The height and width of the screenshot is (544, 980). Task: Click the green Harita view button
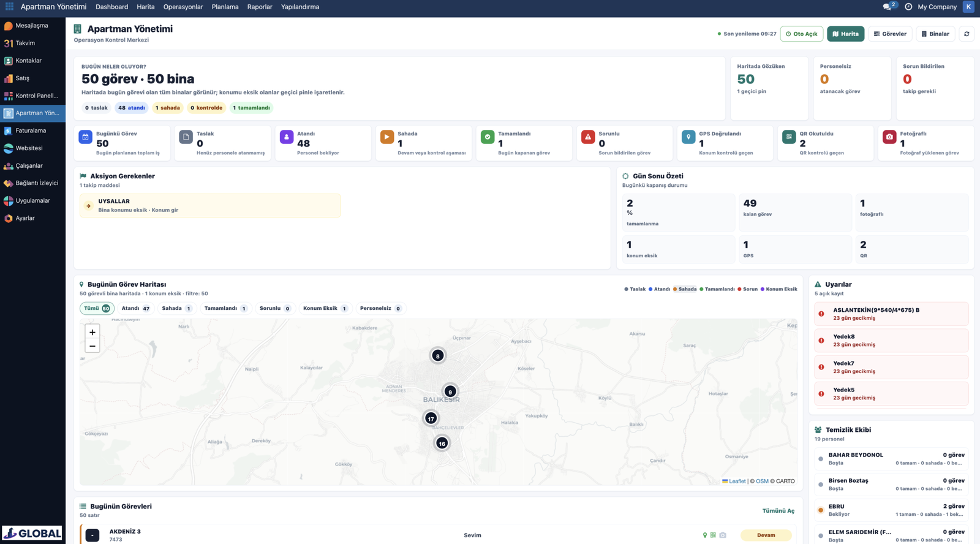coord(846,34)
